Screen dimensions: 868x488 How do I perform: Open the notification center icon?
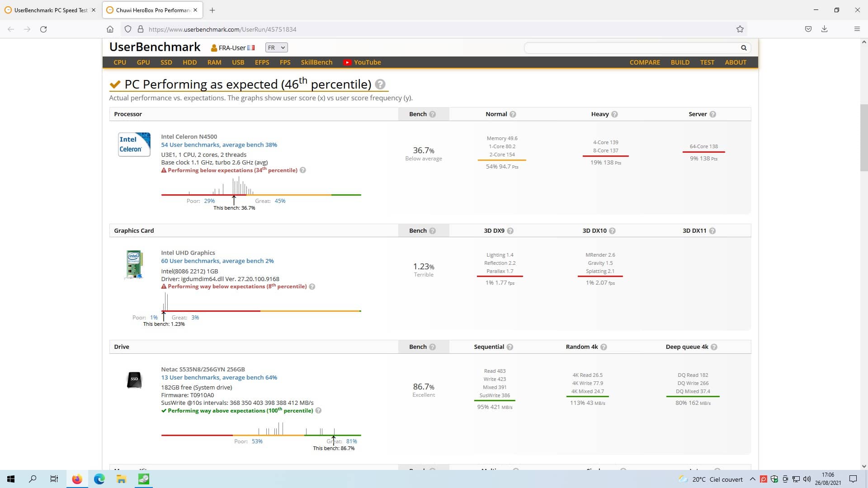853,479
